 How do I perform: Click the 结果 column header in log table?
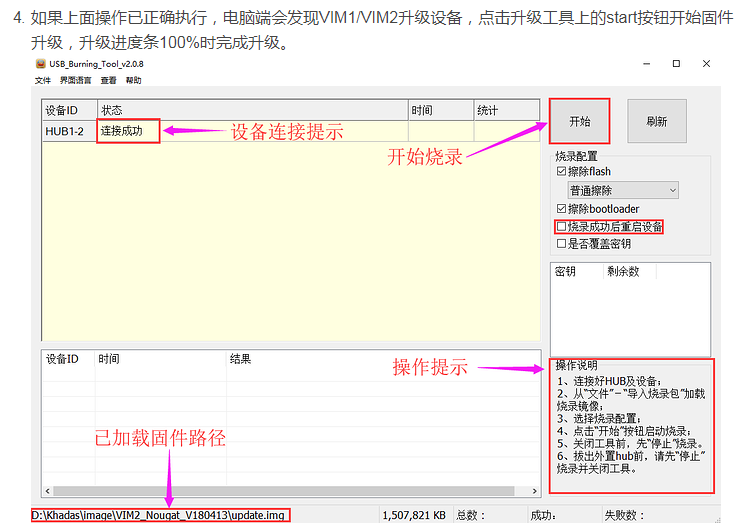[383, 359]
